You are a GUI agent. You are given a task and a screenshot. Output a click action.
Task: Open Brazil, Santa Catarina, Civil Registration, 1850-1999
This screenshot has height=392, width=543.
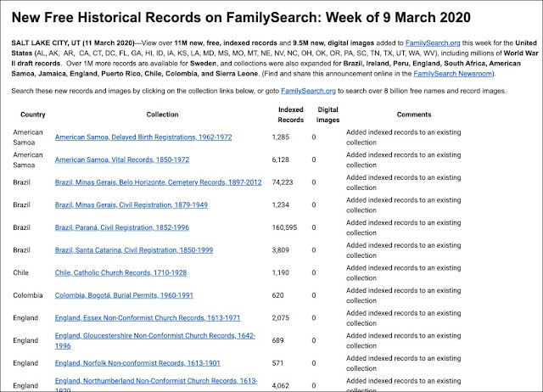pos(134,250)
